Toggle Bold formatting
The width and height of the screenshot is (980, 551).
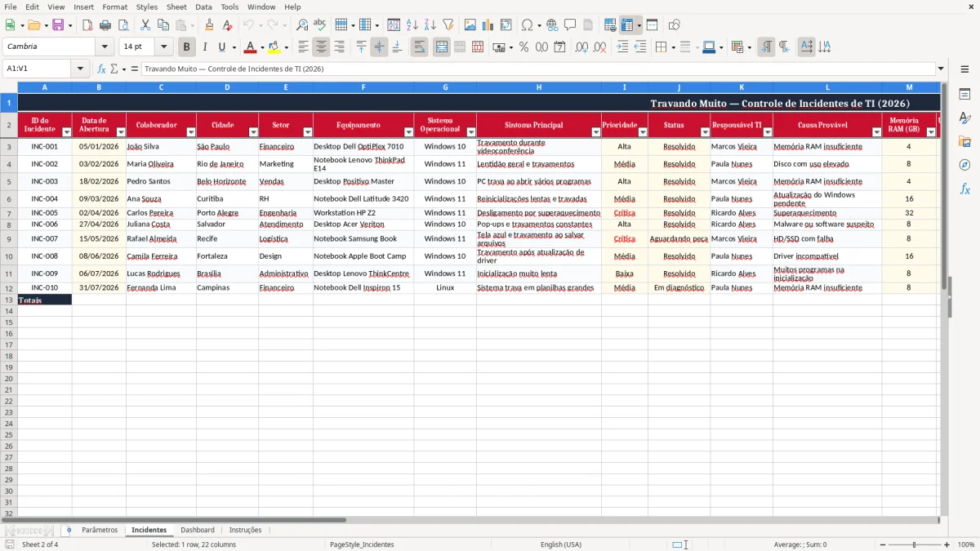(187, 47)
